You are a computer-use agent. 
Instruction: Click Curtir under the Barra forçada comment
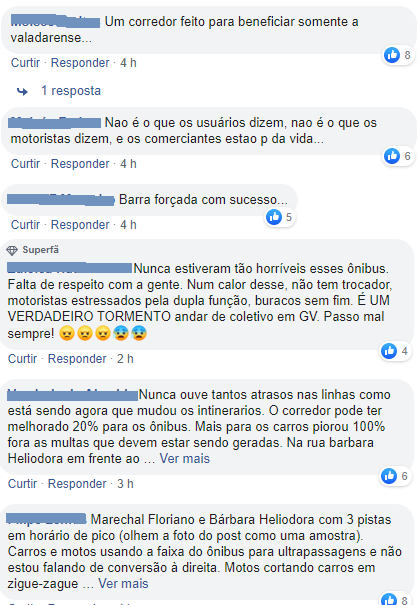pyautogui.click(x=25, y=225)
